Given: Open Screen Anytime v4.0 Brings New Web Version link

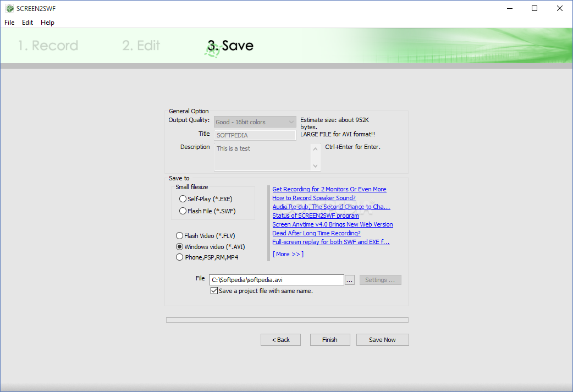Looking at the screenshot, I should point(333,224).
